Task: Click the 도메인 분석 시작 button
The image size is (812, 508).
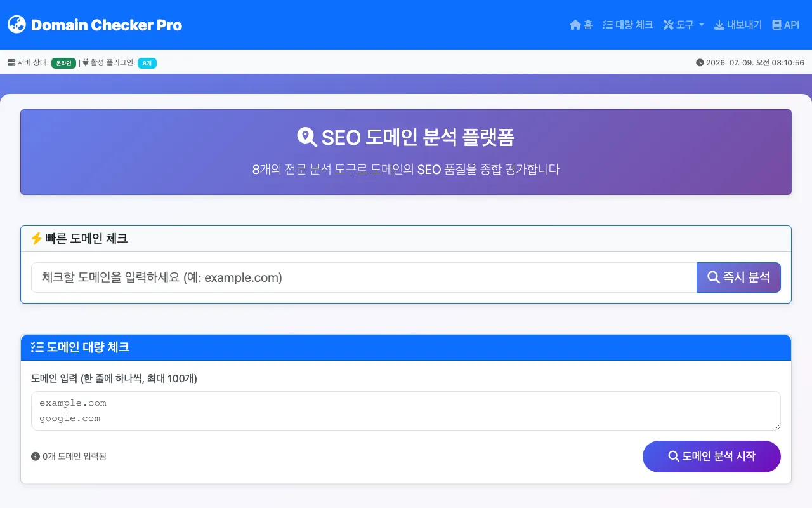Action: click(x=712, y=457)
